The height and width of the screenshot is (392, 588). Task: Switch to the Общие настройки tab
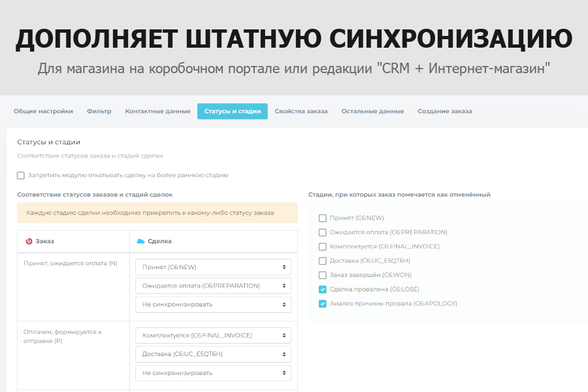[x=43, y=111]
